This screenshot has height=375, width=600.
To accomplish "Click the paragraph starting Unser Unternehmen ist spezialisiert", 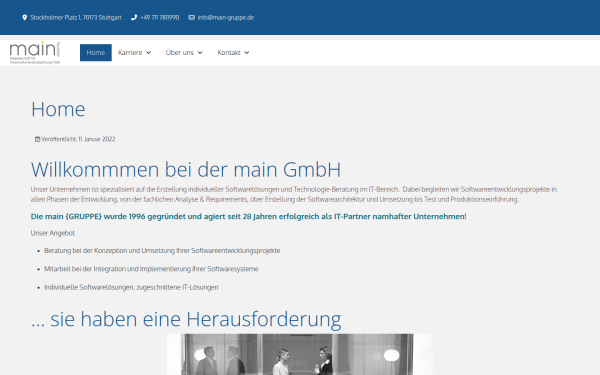I will tap(294, 194).
